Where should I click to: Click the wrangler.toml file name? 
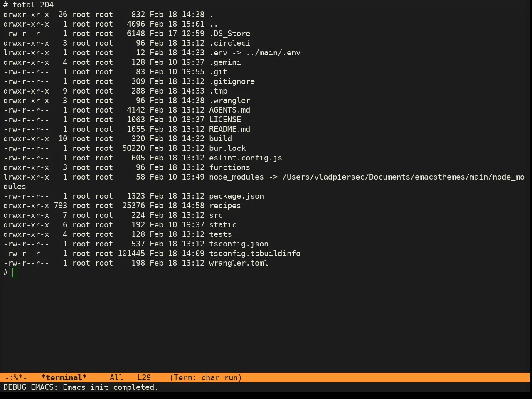pos(239,263)
